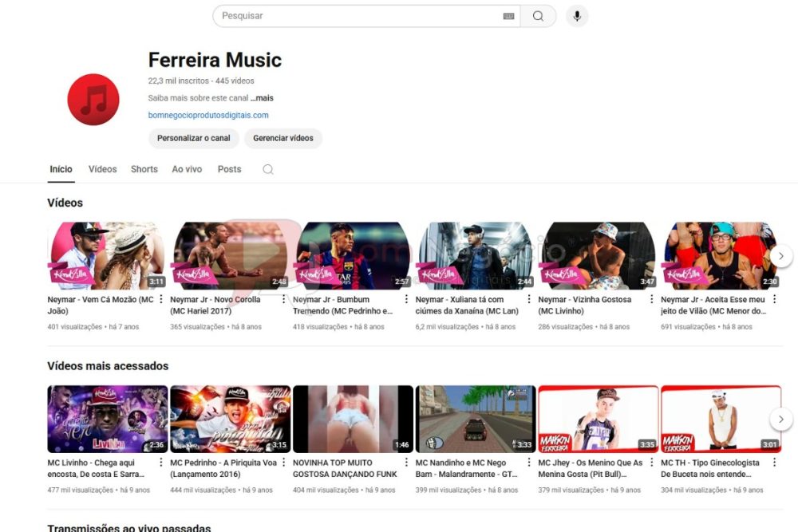Activate voice search microphone

(x=577, y=16)
